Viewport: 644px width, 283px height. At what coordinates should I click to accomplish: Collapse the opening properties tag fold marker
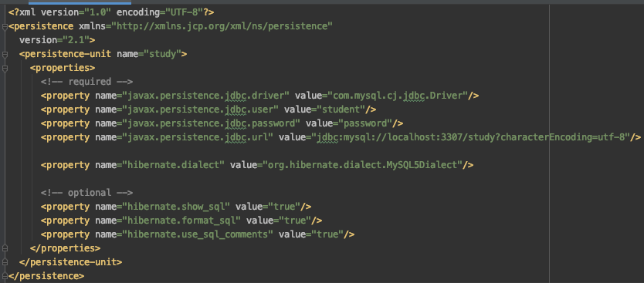tap(5, 68)
